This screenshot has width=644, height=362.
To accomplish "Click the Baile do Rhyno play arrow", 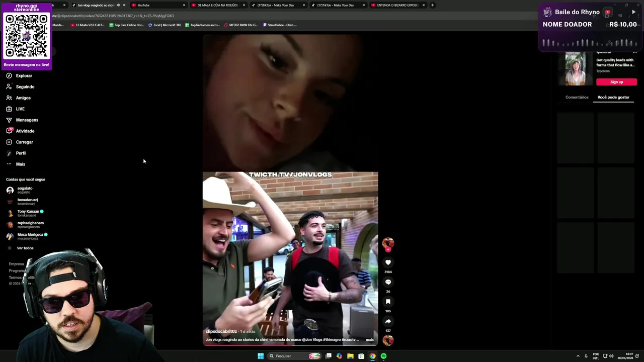I will coord(633,12).
